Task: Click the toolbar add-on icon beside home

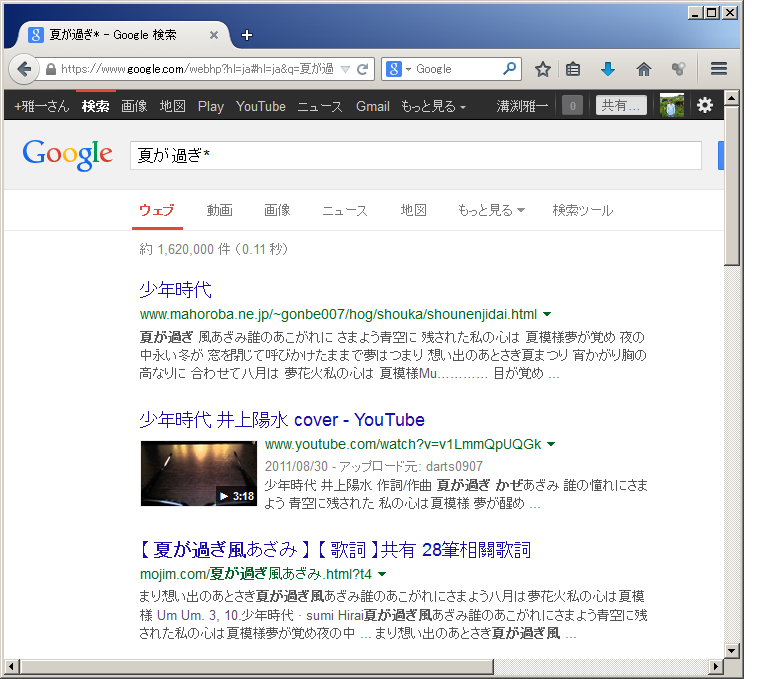Action: pos(678,69)
